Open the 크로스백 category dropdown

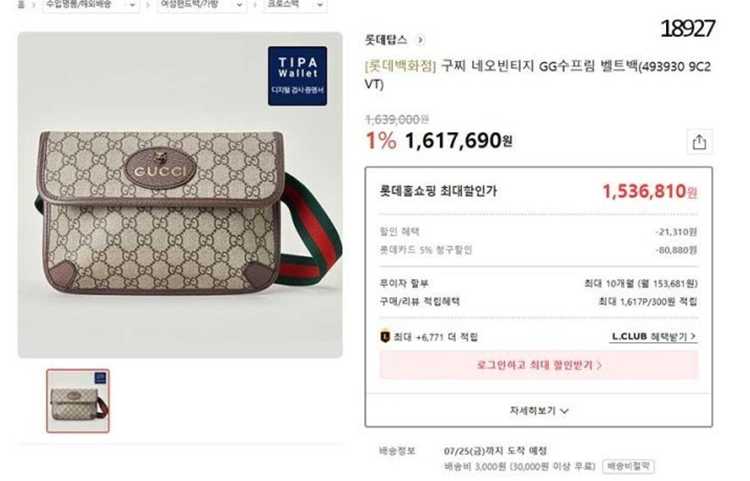(x=295, y=5)
